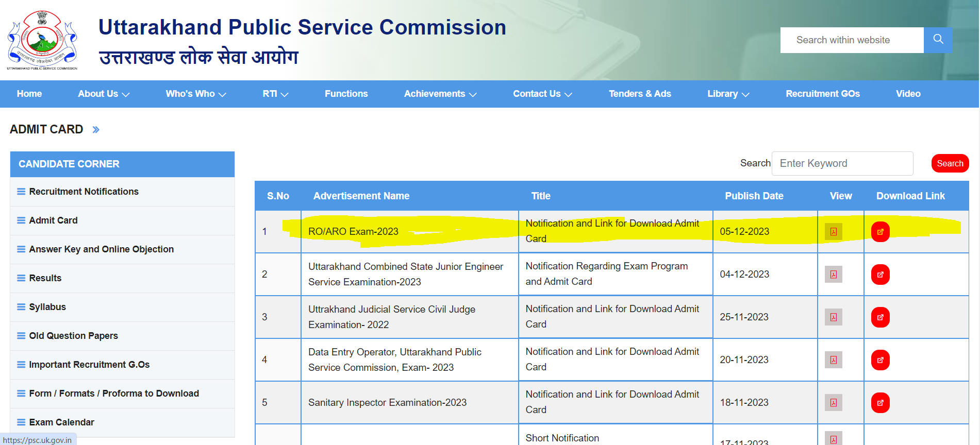
Task: Open Form / Formats / Proforma to Download
Action: (x=114, y=393)
